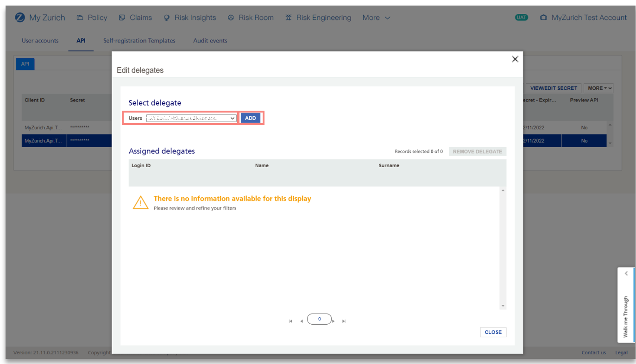This screenshot has width=636, height=364.
Task: Switch to the User accounts tab
Action: [40, 41]
